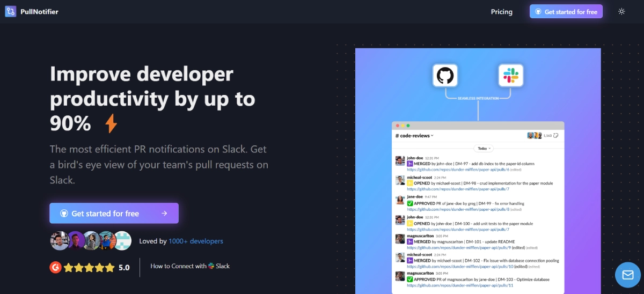The width and height of the screenshot is (644, 294).
Task: Click the lightning bolt icon beside 90%
Action: coord(111,123)
